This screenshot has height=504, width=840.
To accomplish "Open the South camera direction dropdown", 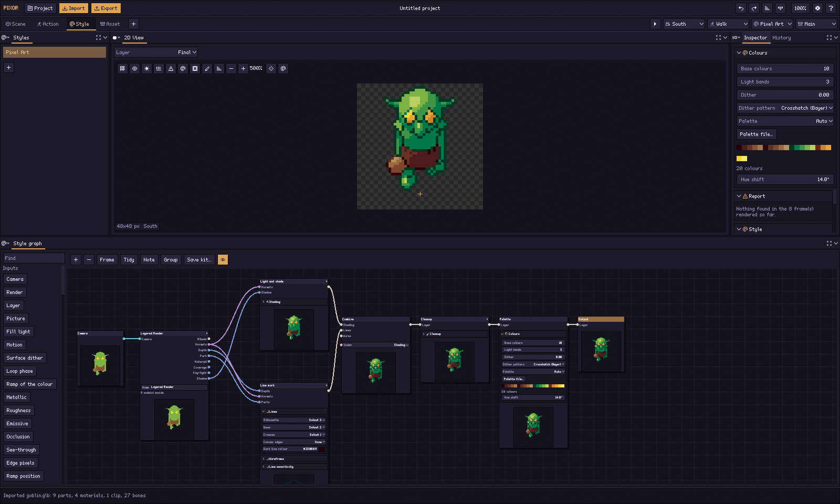I will click(684, 24).
